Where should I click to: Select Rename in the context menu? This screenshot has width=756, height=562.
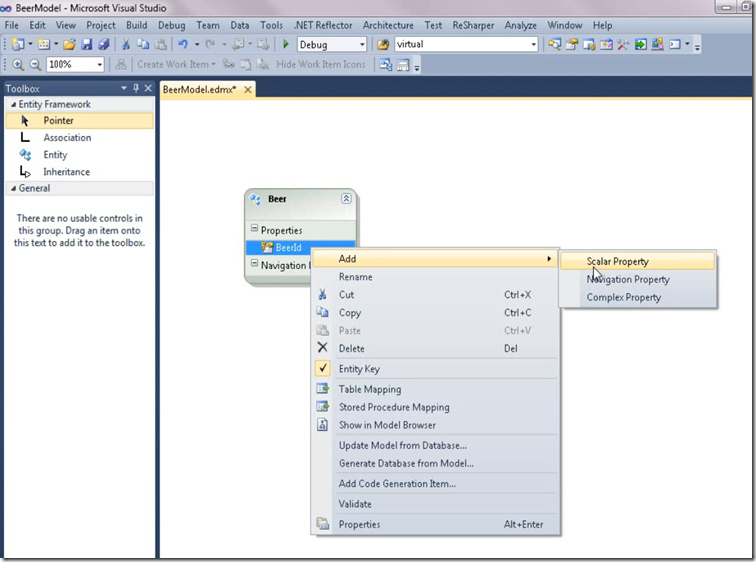point(435,277)
